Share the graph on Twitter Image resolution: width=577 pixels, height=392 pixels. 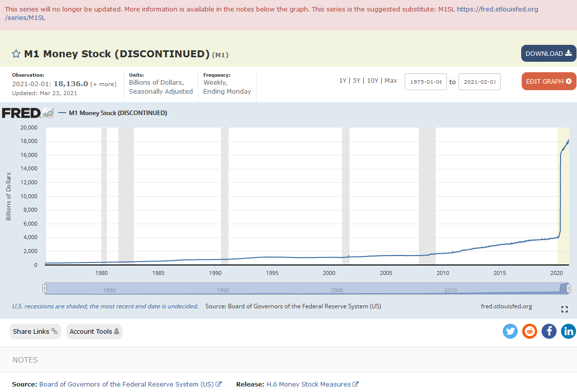(510, 331)
